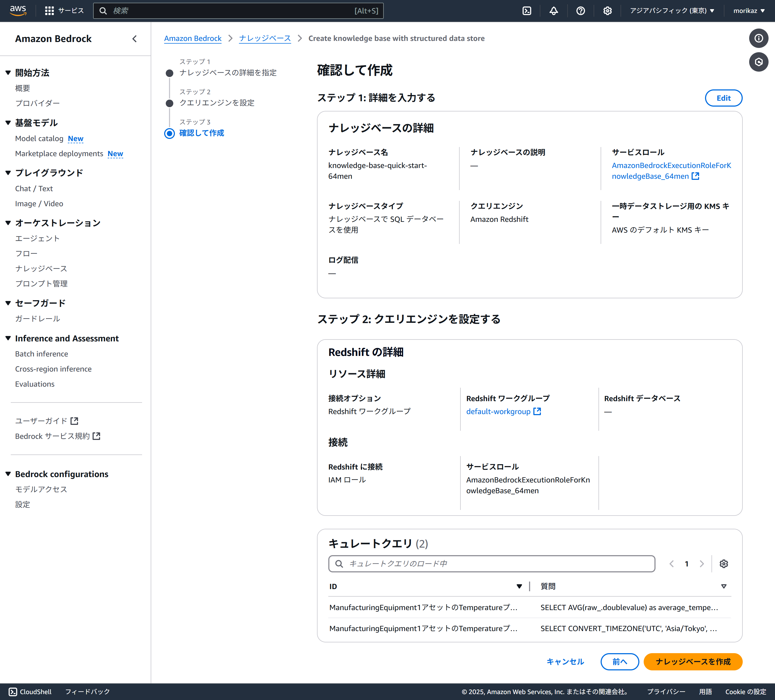Open CloudShell icon in top navigation bar
The image size is (775, 700).
(527, 11)
